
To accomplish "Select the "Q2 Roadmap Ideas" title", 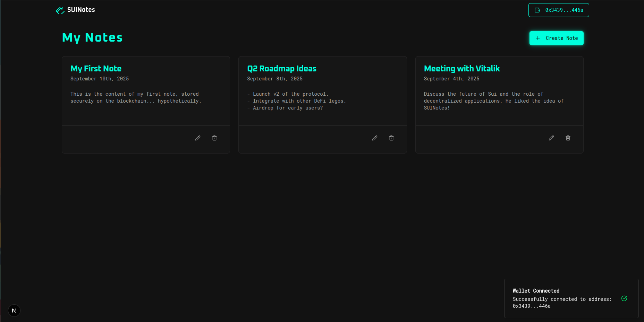I will [281, 69].
